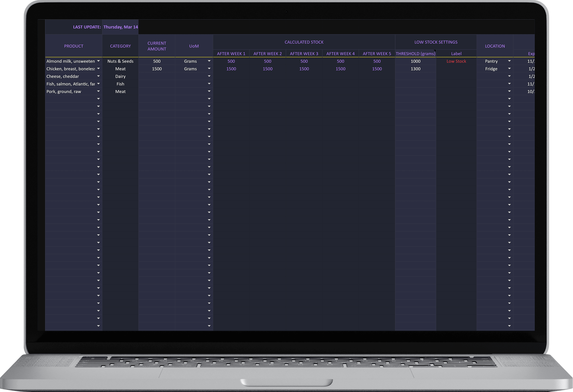Image resolution: width=573 pixels, height=392 pixels.
Task: Open UoM dropdown for Chicken breast row
Action: [209, 69]
